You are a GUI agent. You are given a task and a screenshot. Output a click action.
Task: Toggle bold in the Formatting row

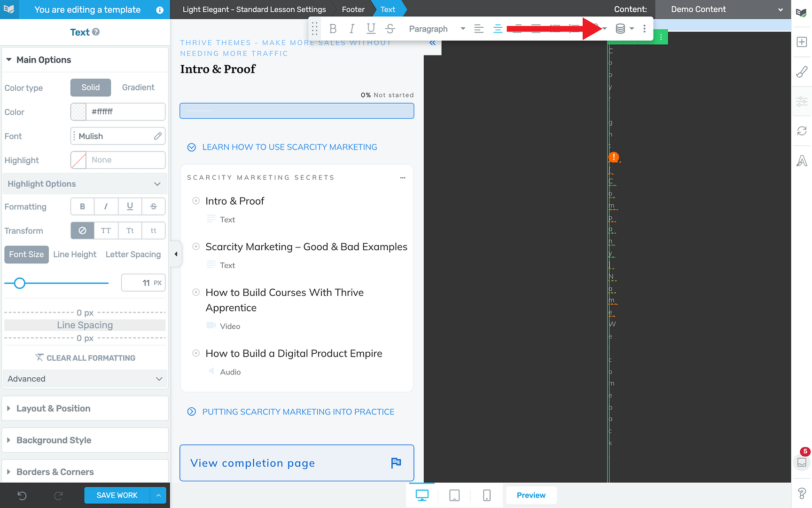[x=82, y=206]
